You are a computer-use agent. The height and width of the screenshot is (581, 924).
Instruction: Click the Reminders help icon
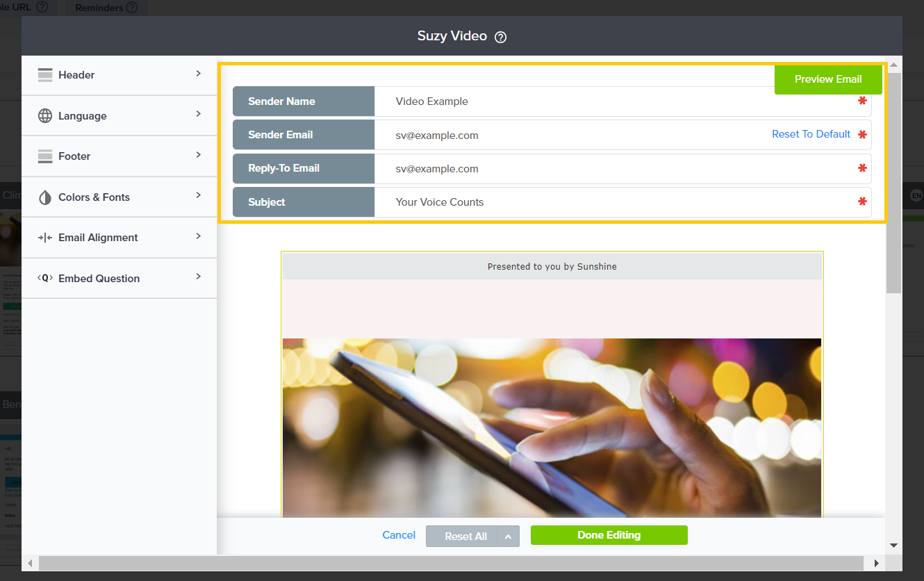131,8
